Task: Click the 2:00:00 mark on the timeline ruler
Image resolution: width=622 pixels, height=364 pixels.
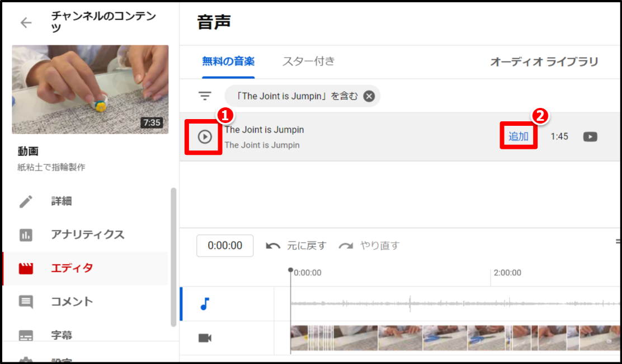Action: click(507, 273)
